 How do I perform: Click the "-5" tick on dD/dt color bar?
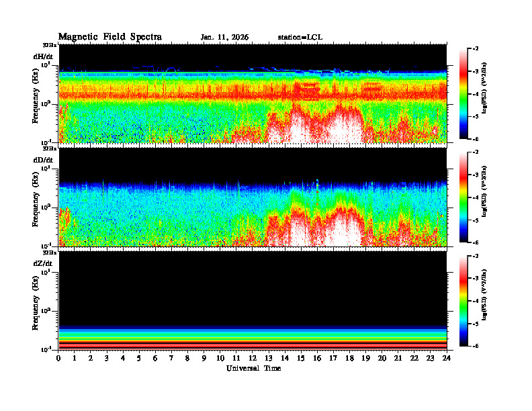point(476,220)
